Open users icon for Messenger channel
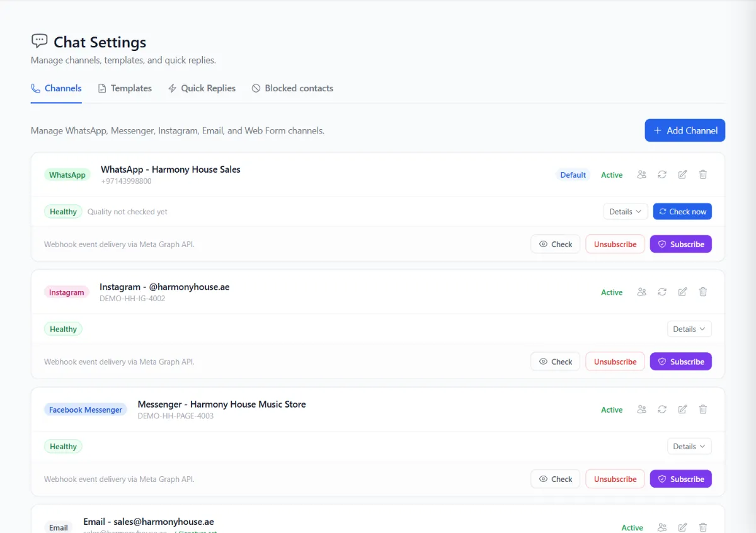756x533 pixels. coord(641,409)
